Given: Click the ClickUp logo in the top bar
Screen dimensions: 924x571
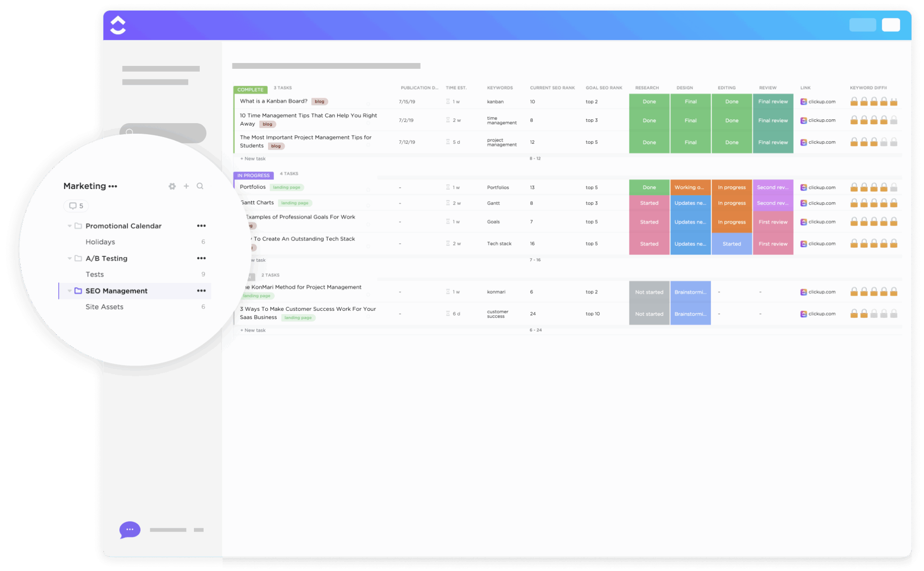Looking at the screenshot, I should 118,25.
